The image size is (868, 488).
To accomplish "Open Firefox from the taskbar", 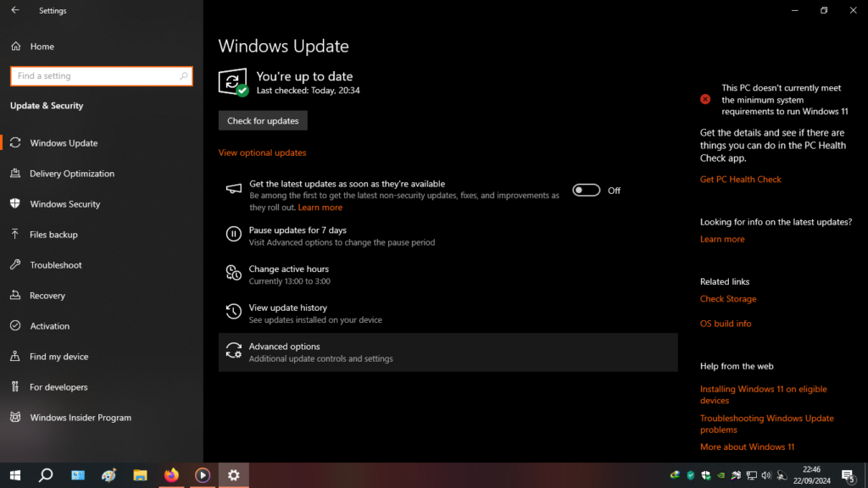I will click(171, 475).
